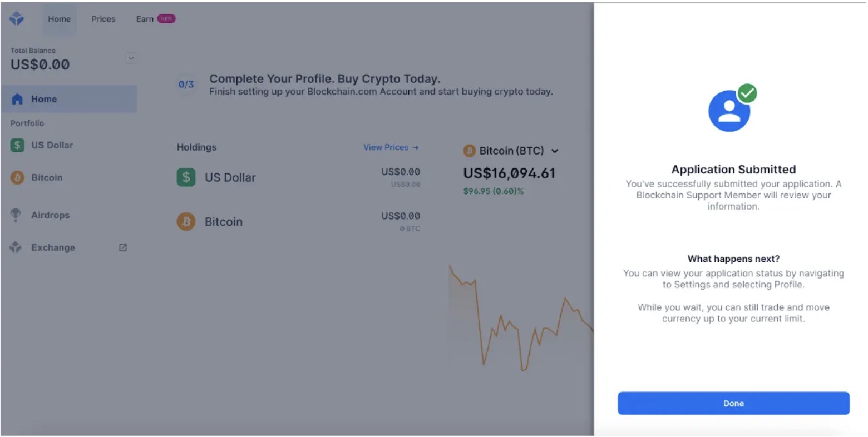
Task: Click the Blockchain.com logo icon
Action: [x=17, y=18]
